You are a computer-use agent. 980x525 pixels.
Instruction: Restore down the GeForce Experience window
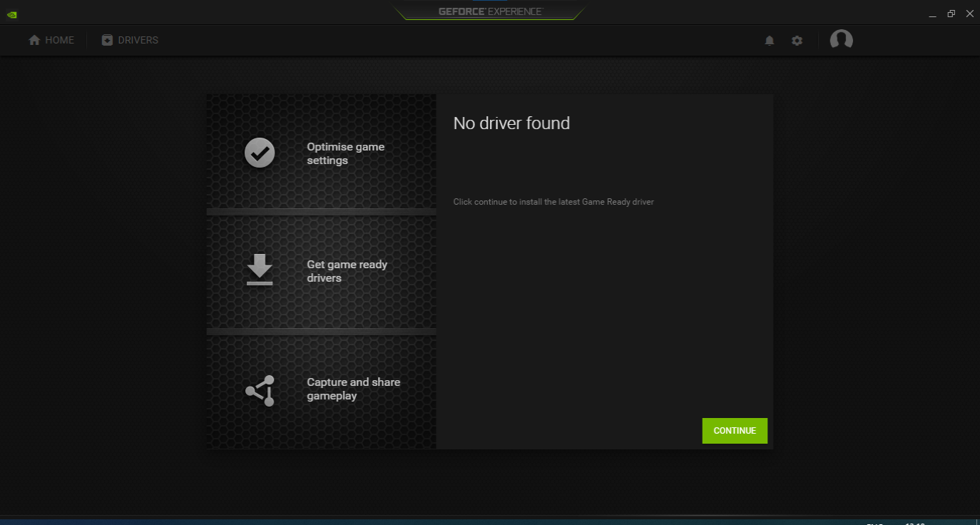coord(951,14)
